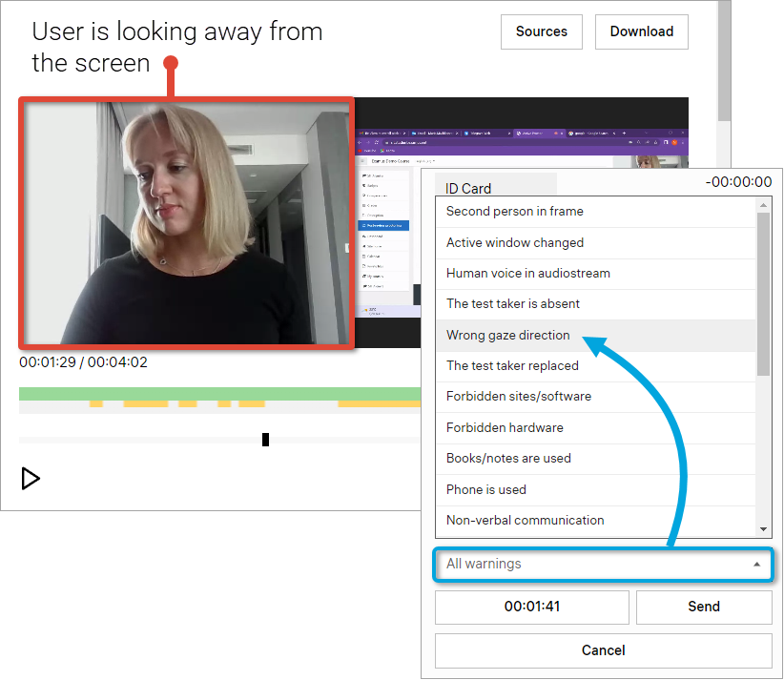This screenshot has width=784, height=680.
Task: Choose 'The test taker replaced' option
Action: (512, 365)
